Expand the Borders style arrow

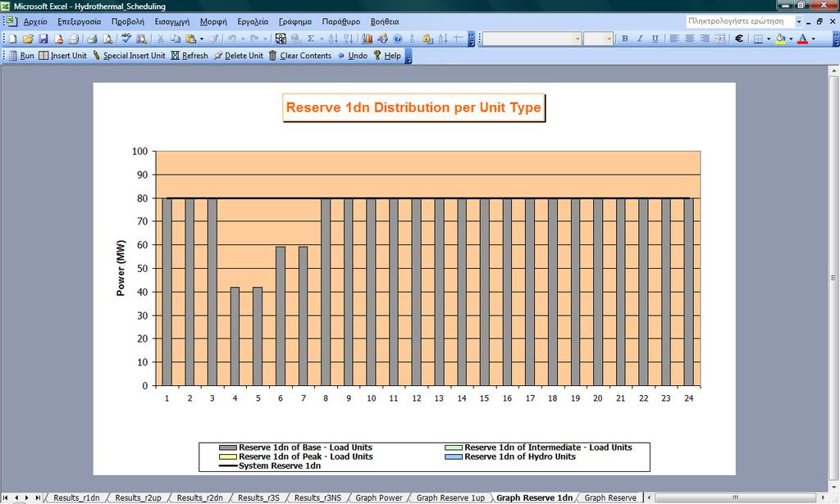[768, 39]
